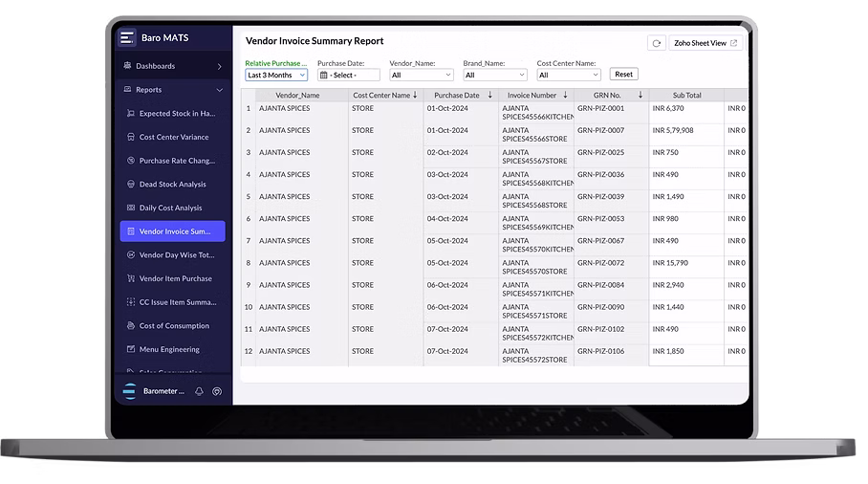The height and width of the screenshot is (484, 868).
Task: Open notifications bell icon
Action: tap(199, 391)
